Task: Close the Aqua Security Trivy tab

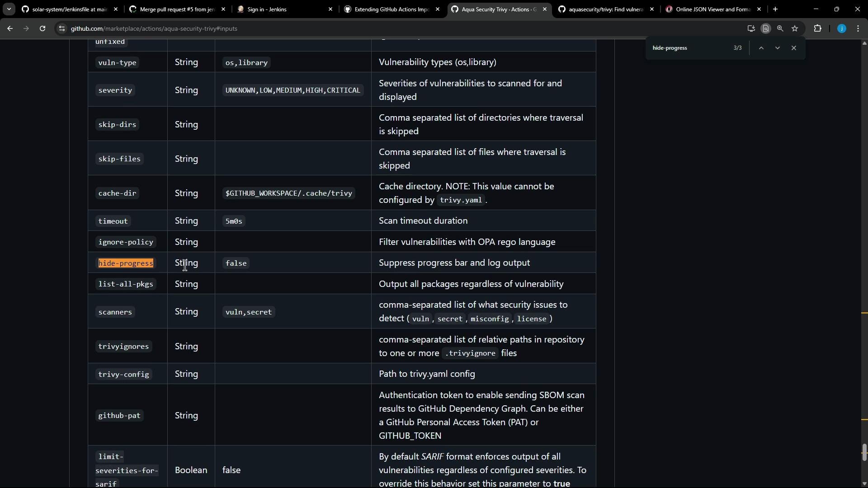Action: click(x=545, y=9)
